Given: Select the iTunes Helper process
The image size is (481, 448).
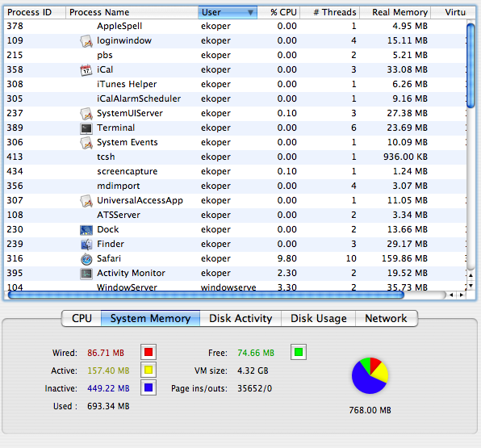Looking at the screenshot, I should pos(236,85).
